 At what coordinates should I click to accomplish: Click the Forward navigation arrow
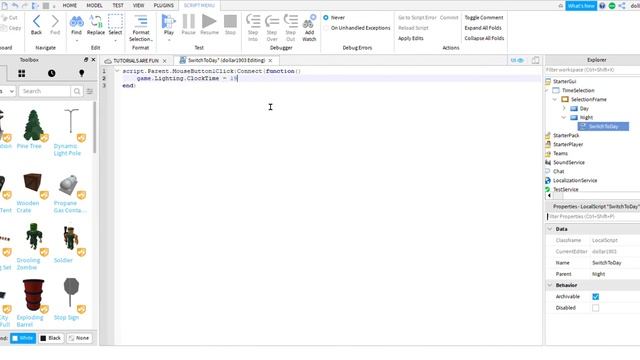click(55, 21)
